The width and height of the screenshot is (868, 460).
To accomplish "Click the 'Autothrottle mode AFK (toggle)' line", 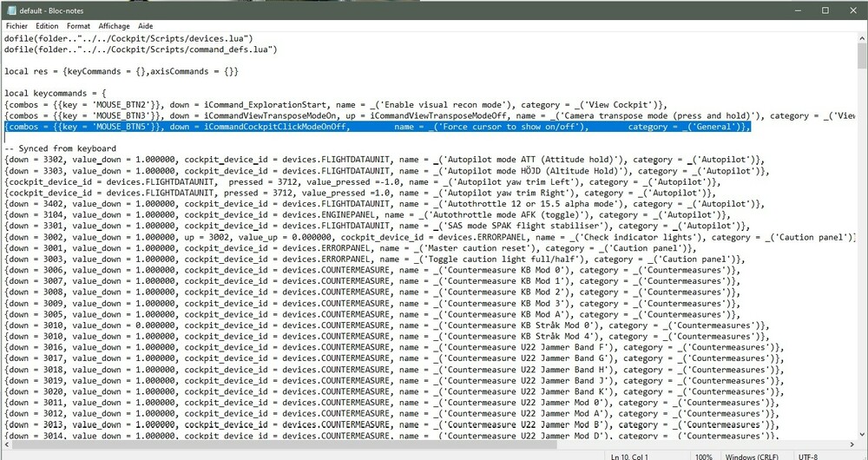I will point(367,214).
